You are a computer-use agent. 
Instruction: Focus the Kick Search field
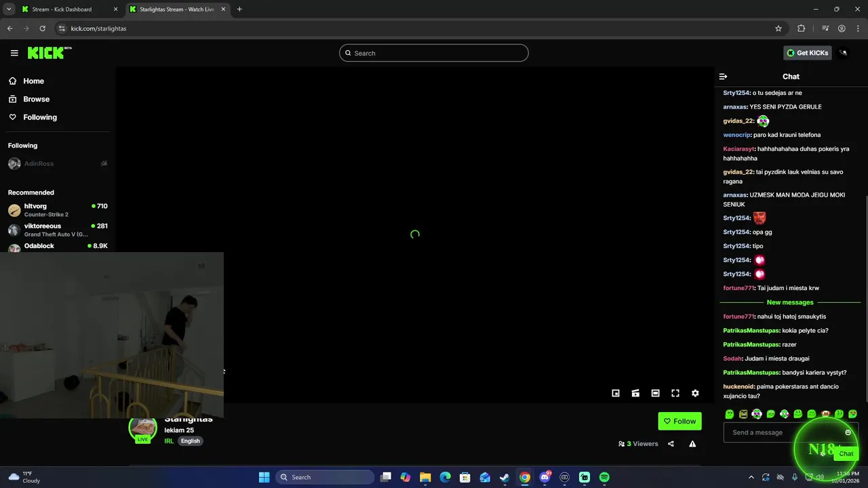(x=434, y=53)
